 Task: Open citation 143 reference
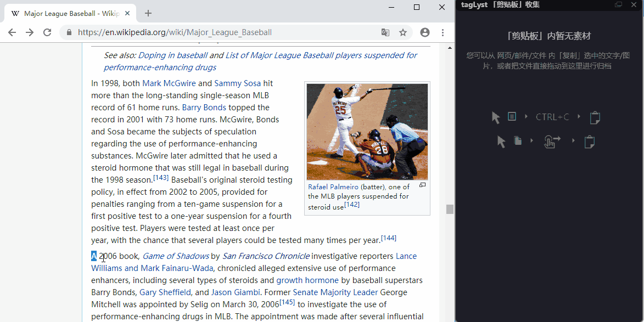[x=161, y=178]
